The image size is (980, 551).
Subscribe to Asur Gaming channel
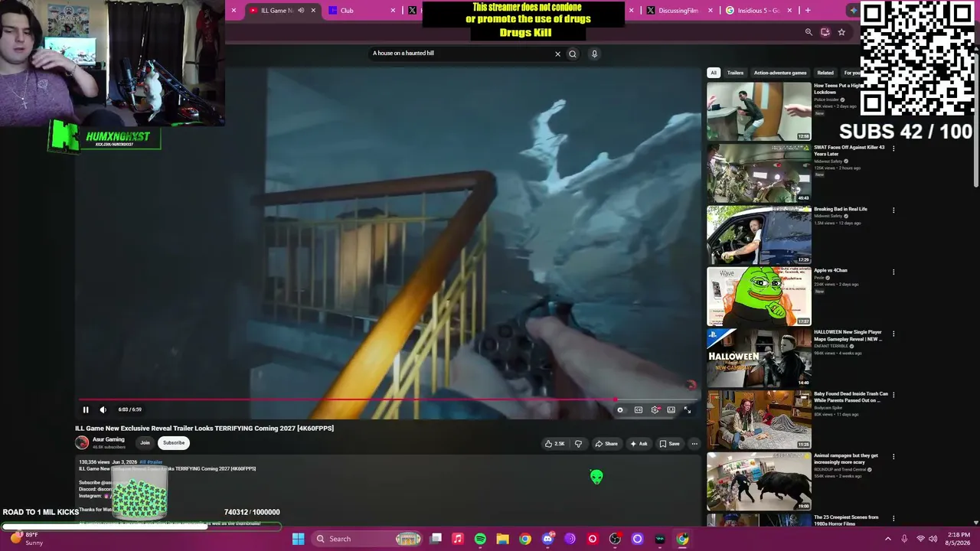coord(174,442)
